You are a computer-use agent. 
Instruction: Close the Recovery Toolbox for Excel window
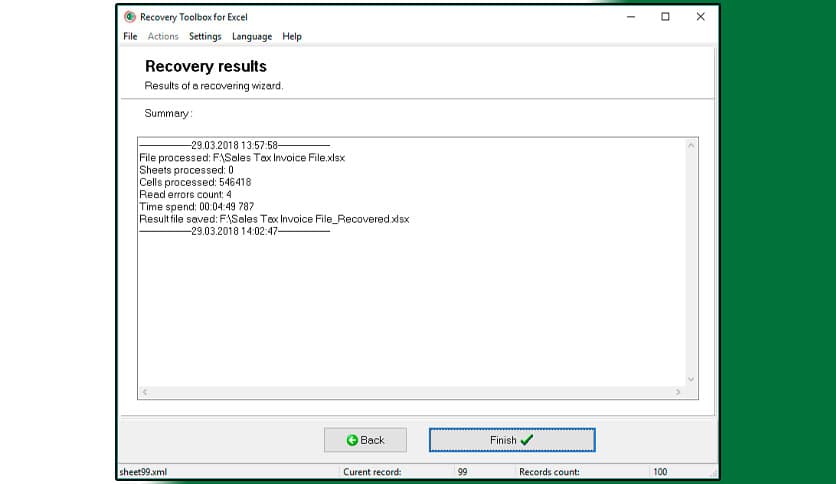tap(701, 17)
